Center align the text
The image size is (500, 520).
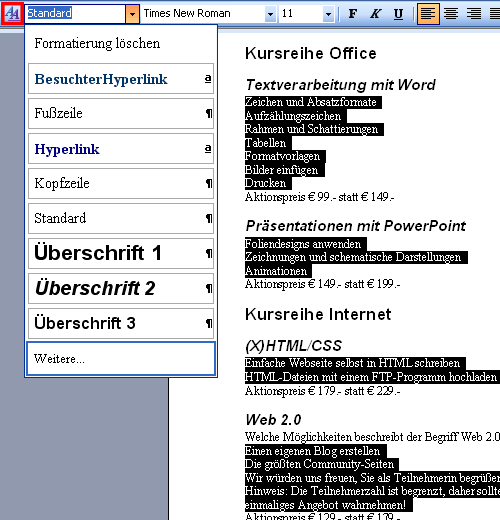[x=451, y=14]
